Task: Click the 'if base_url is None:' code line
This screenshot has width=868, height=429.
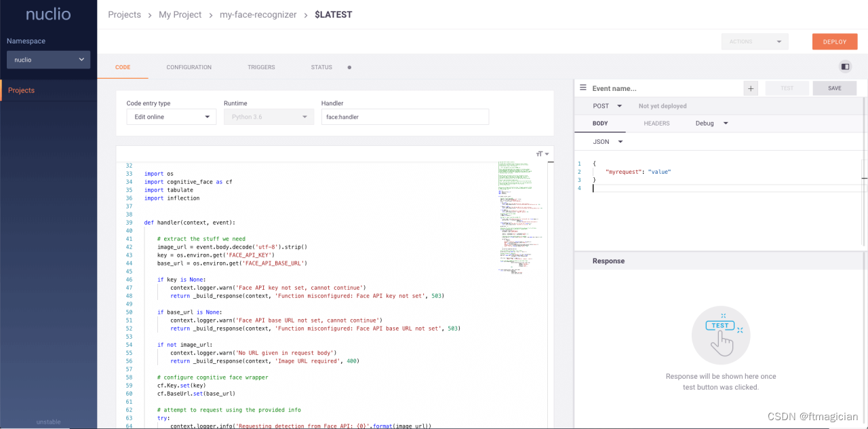Action: pos(189,312)
